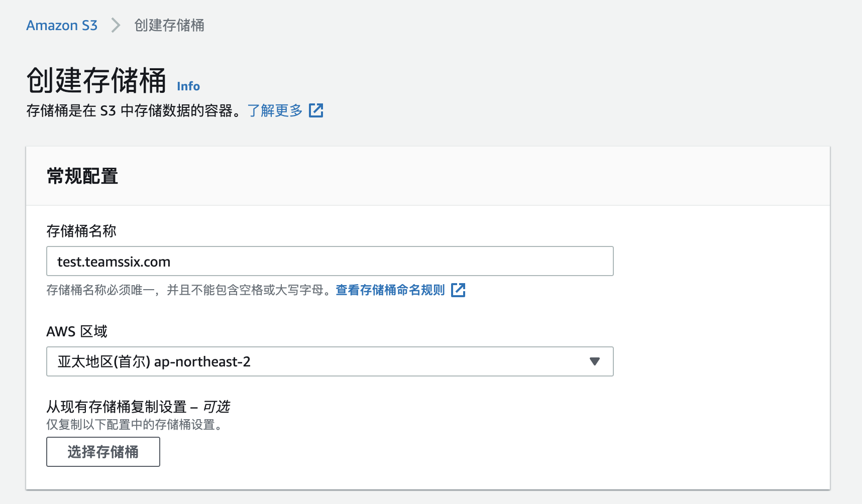Select region 亚太地区(首尔) ap-northeast-2 dropdown
The image size is (862, 504).
click(330, 361)
